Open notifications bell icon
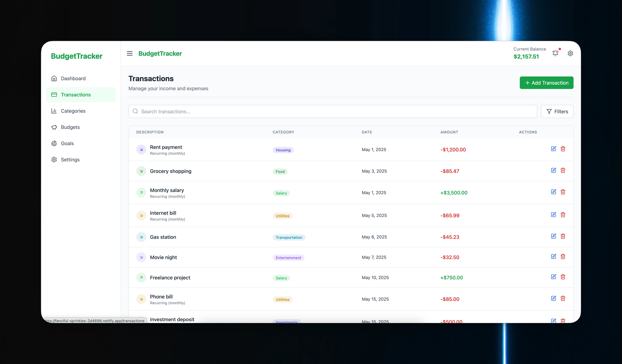Image resolution: width=622 pixels, height=364 pixels. pos(555,53)
